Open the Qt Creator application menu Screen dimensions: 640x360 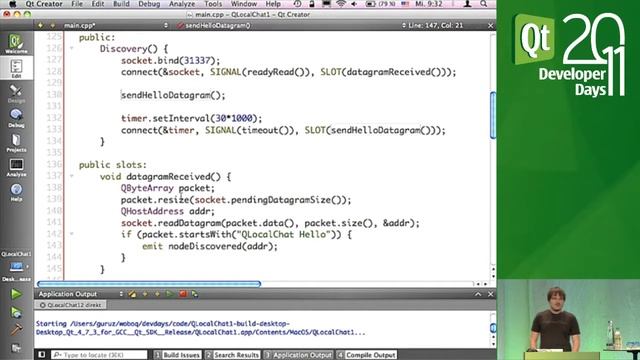click(x=44, y=4)
